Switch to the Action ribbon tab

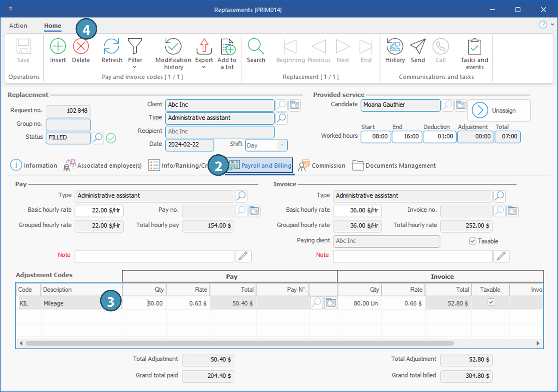[x=18, y=26]
